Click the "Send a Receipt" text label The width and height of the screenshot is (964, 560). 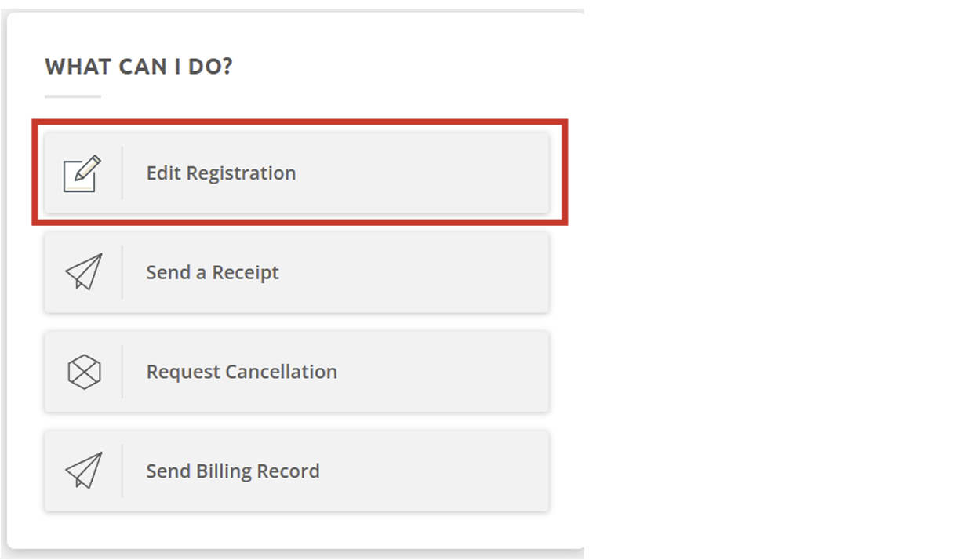(213, 273)
